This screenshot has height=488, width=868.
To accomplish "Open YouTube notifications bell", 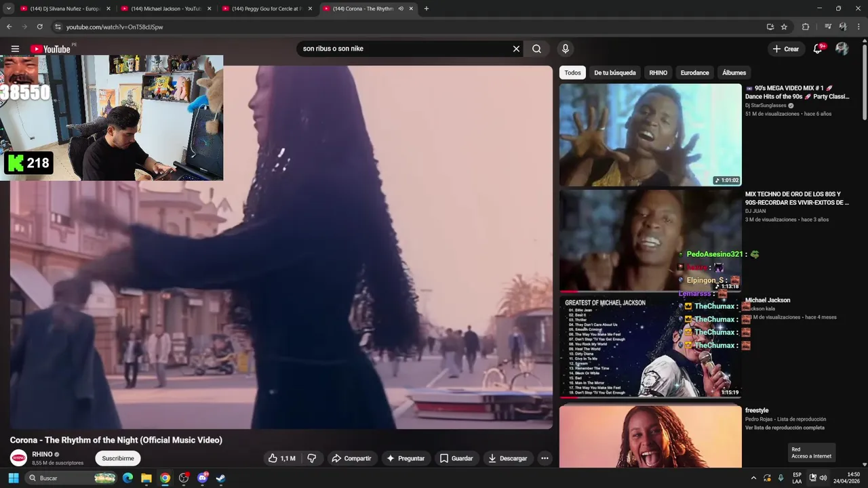I will [818, 49].
